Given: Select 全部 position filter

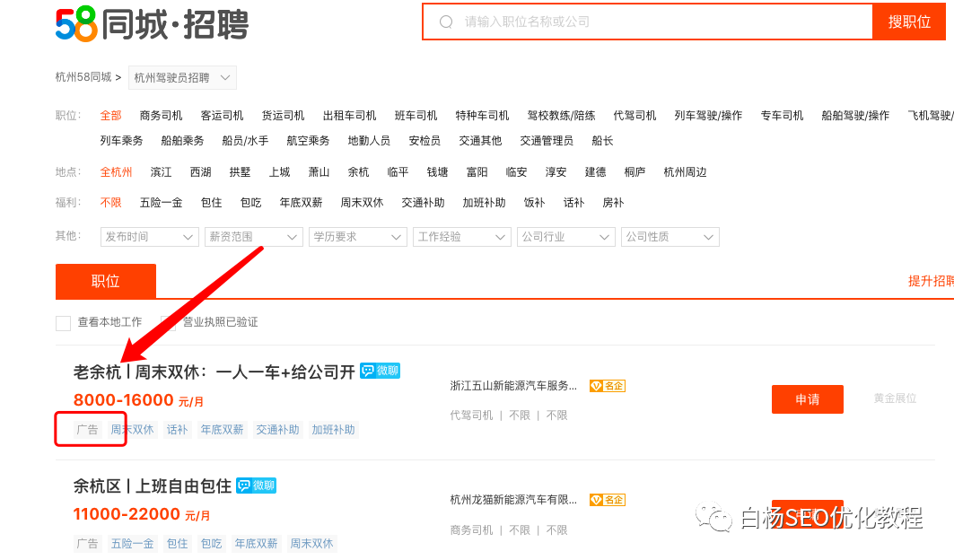Looking at the screenshot, I should [x=110, y=116].
